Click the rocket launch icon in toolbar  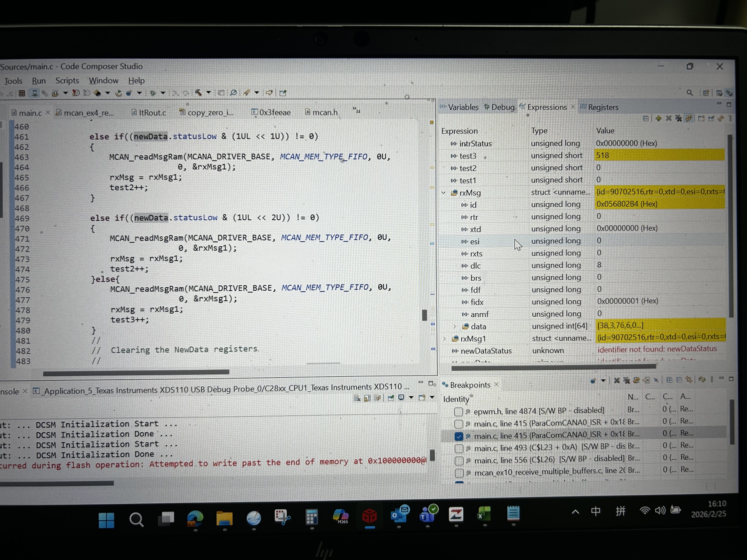coord(247,93)
